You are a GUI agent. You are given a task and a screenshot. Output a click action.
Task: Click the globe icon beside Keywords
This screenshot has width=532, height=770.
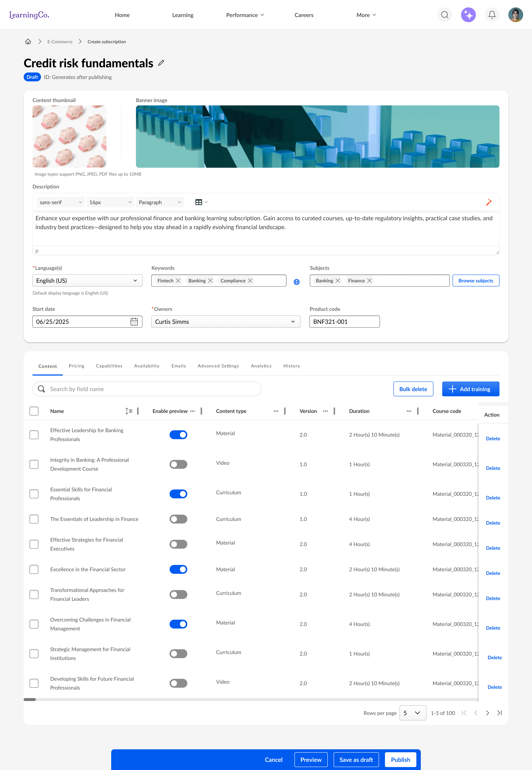(296, 282)
